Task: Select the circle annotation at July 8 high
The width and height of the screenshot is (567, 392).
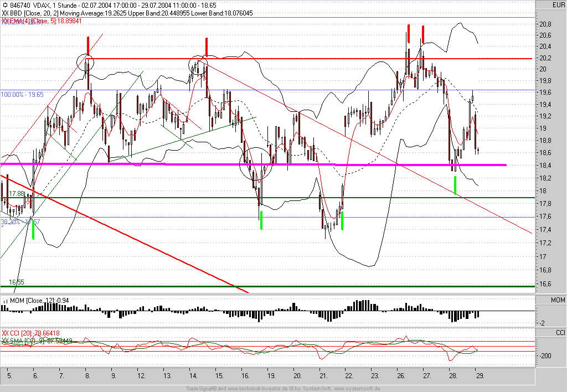Action: tap(85, 62)
